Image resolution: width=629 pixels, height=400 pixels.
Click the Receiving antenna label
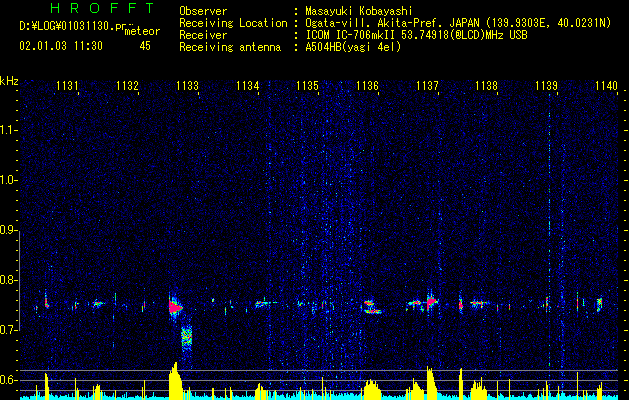(230, 47)
